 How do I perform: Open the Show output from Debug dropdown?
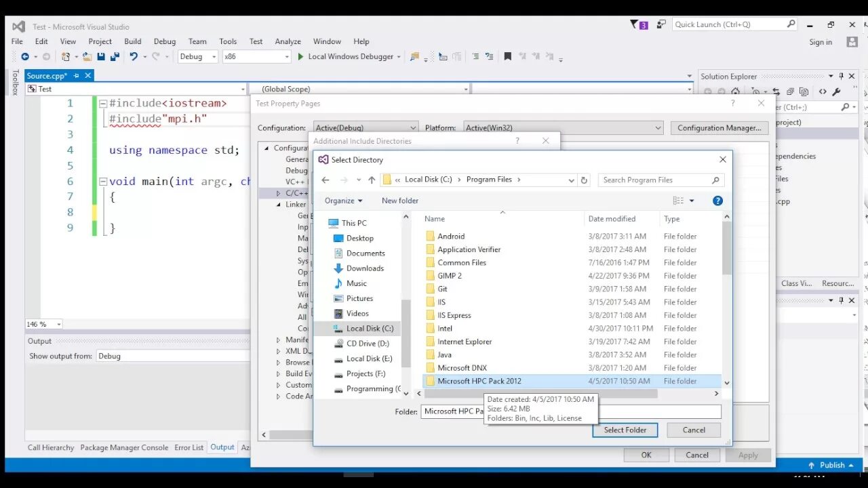coord(173,356)
